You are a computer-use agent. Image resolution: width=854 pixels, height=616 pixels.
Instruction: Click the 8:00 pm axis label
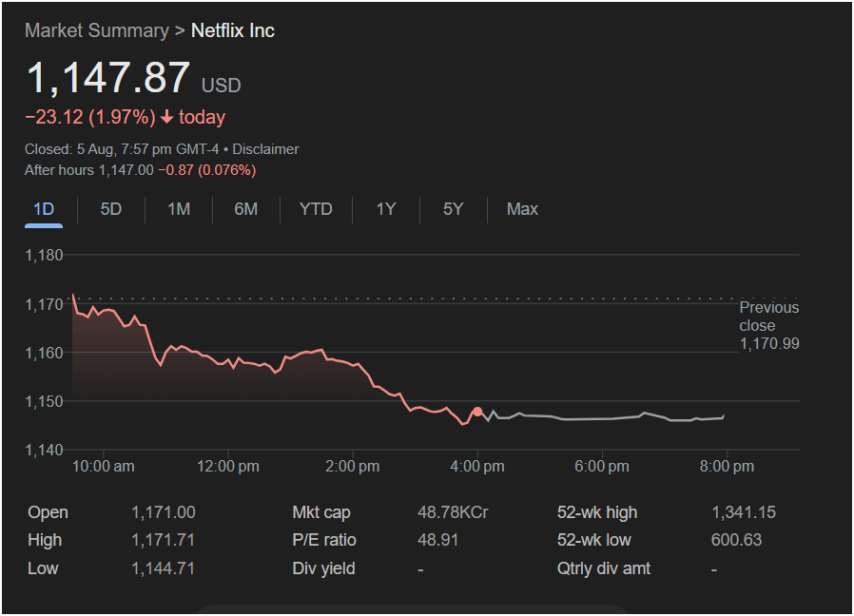coord(728,467)
